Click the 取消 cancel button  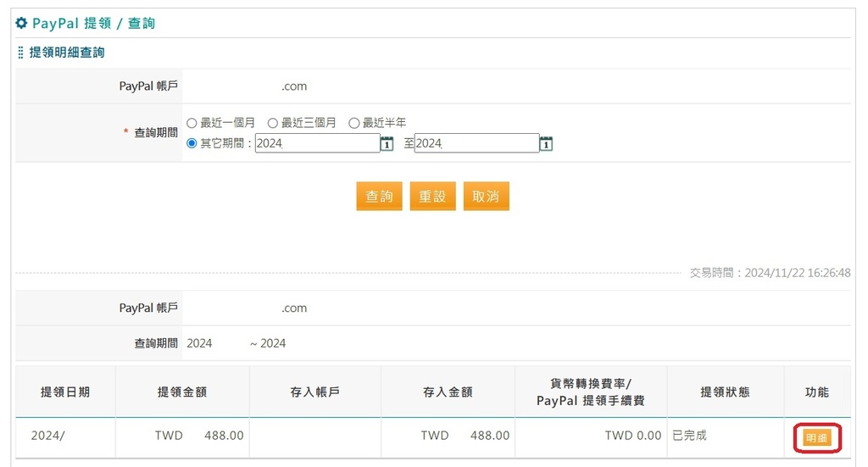tap(486, 197)
